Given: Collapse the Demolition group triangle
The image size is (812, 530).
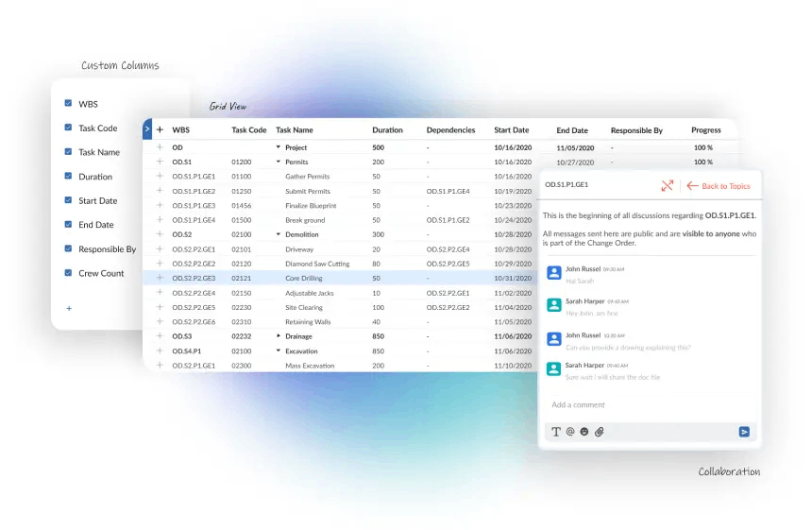Looking at the screenshot, I should click(x=279, y=234).
